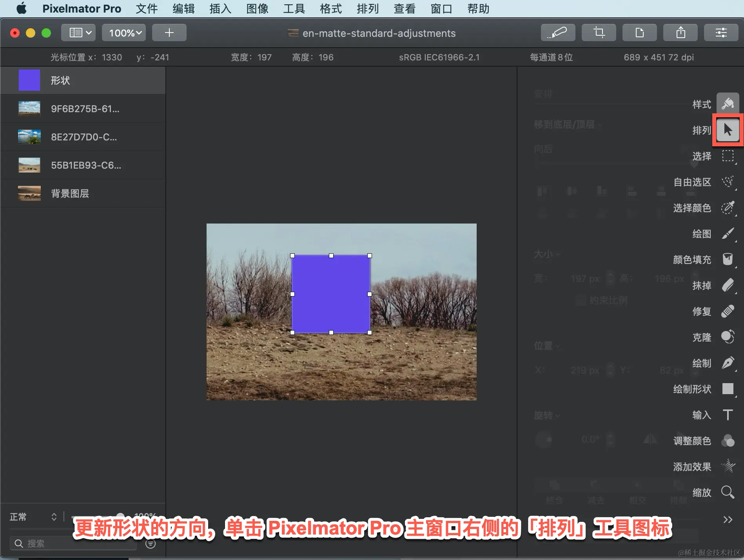Select the 输入 text tool
744x560 pixels.
click(x=728, y=415)
